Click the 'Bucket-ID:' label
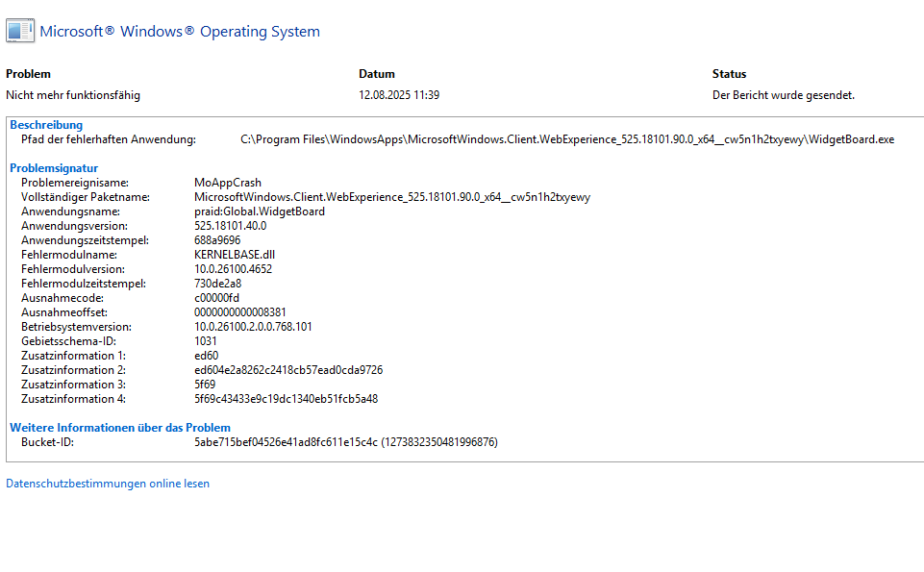 point(47,442)
